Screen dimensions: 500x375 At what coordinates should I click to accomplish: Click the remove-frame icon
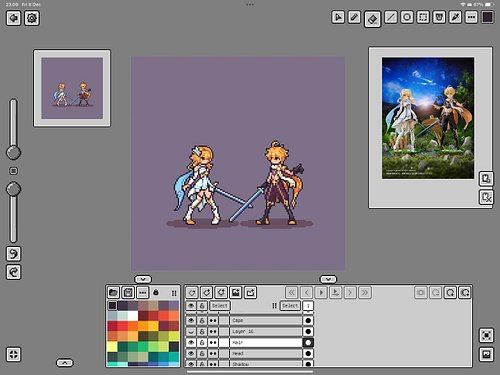(x=435, y=292)
